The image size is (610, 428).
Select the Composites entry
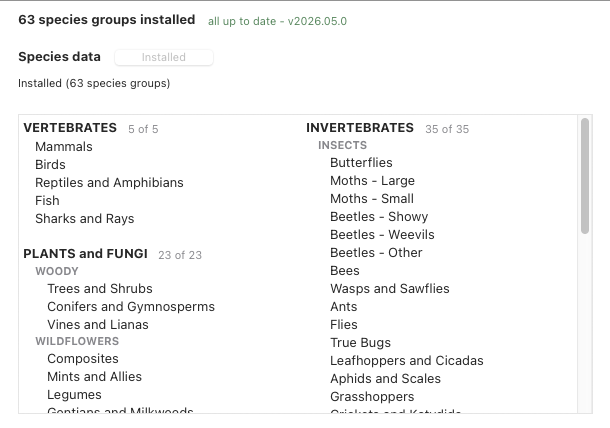point(83,359)
